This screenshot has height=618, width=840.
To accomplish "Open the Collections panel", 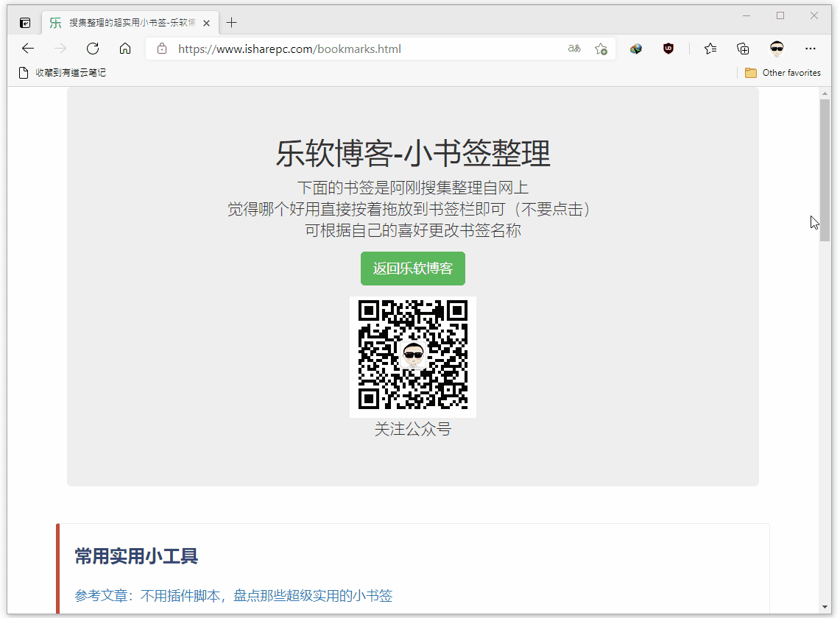I will tap(743, 49).
